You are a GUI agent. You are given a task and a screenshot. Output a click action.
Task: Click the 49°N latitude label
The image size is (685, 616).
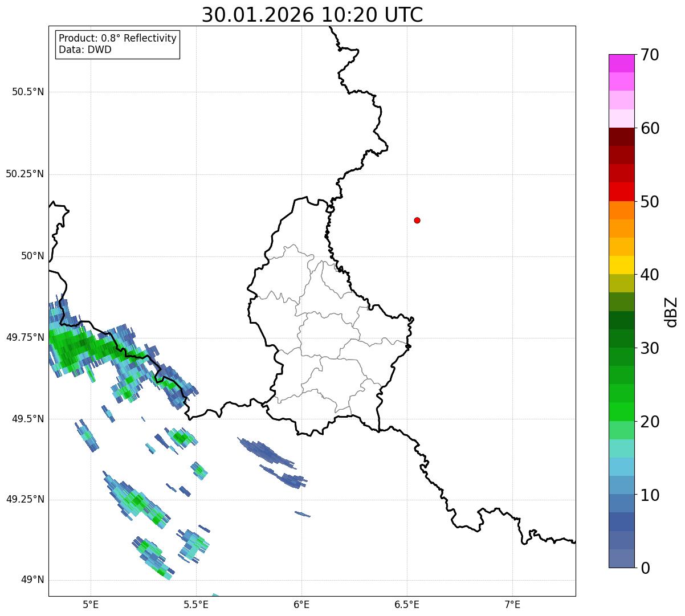tap(33, 580)
